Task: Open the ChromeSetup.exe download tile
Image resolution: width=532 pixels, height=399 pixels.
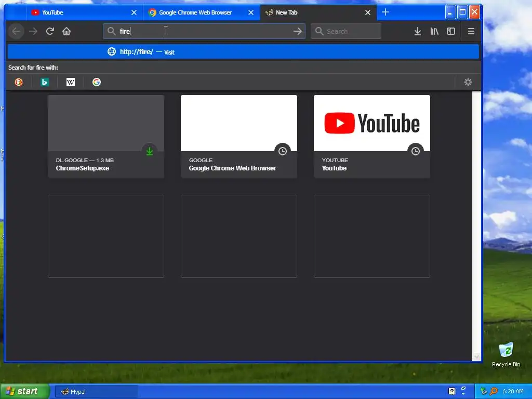Action: 106,137
